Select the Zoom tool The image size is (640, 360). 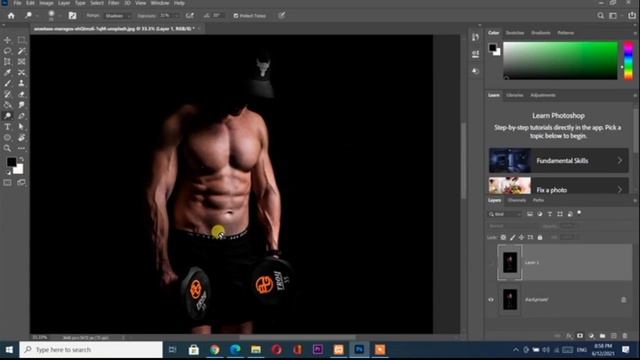(x=7, y=148)
